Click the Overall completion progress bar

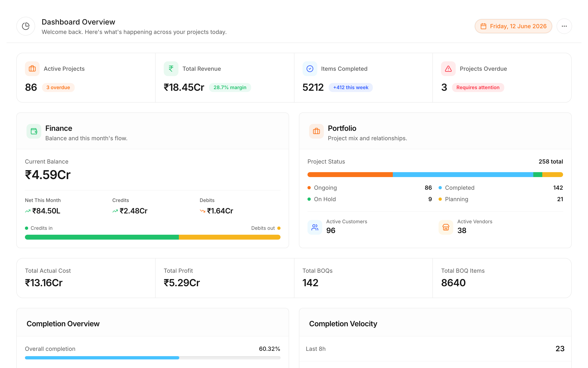point(153,358)
